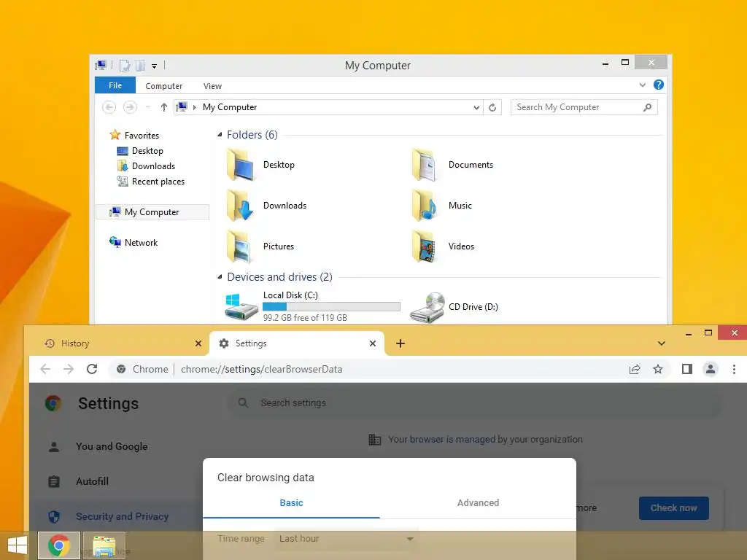
Task: Collapse the Folders (6) section
Action: click(x=220, y=135)
